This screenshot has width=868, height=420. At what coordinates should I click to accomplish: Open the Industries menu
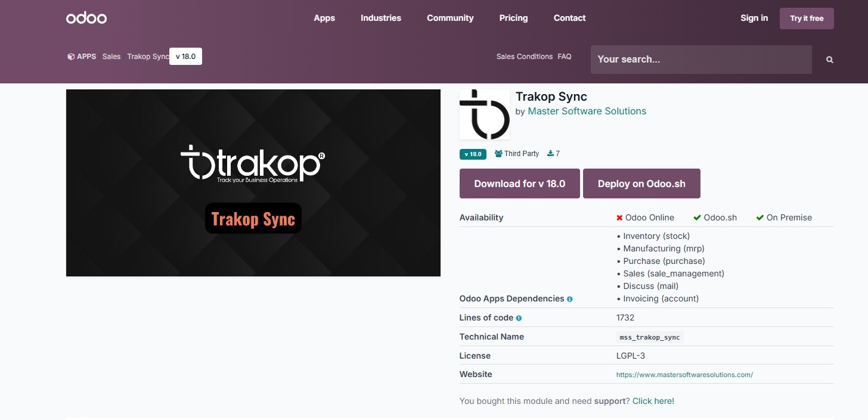click(x=381, y=18)
